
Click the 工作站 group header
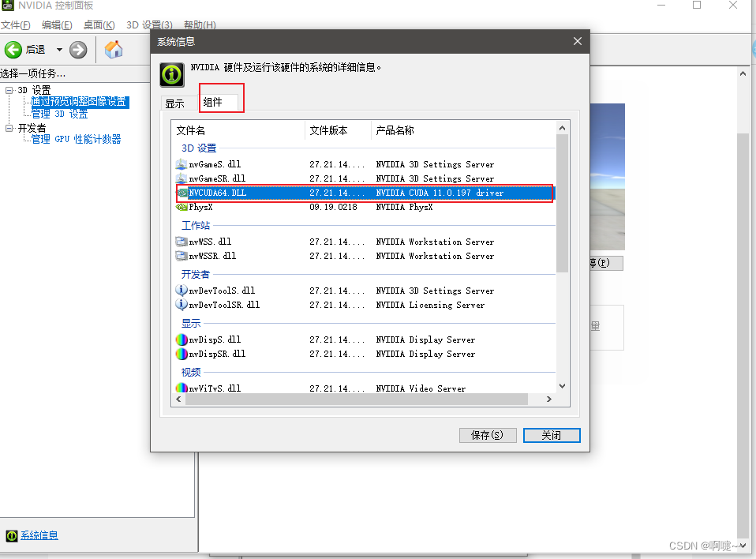tap(196, 226)
